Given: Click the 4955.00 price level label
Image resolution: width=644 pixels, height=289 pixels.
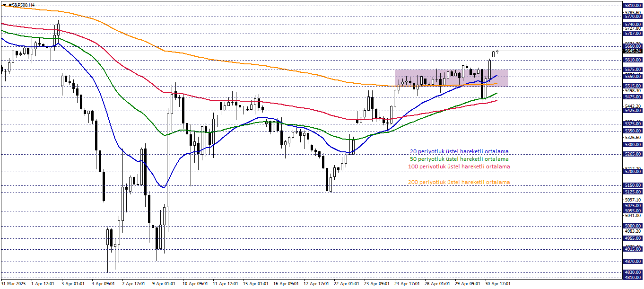Looking at the screenshot, I should point(633,238).
